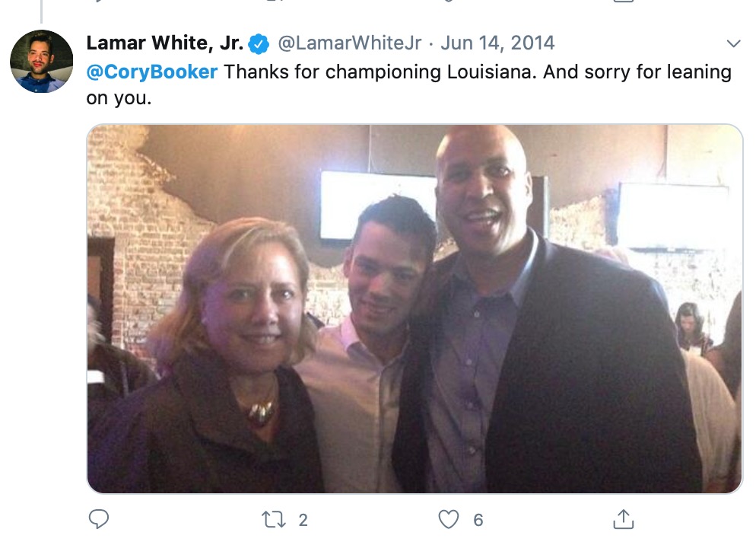This screenshot has height=545, width=756.
Task: Like the tweet with the heart icon
Action: pos(449,520)
